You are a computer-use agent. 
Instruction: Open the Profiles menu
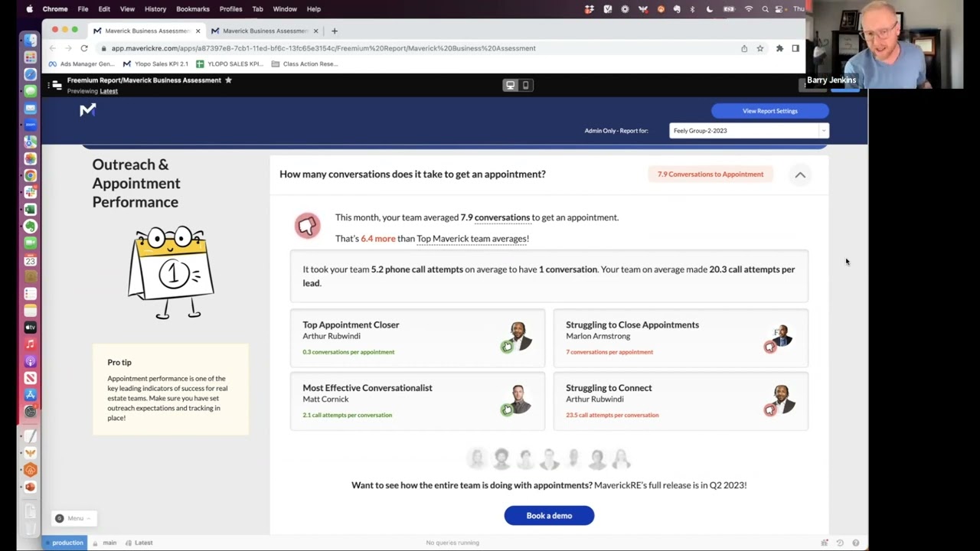[230, 8]
